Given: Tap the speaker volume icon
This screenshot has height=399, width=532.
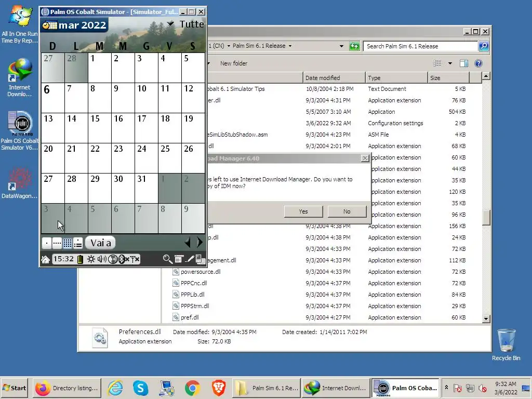Looking at the screenshot, I should [102, 260].
